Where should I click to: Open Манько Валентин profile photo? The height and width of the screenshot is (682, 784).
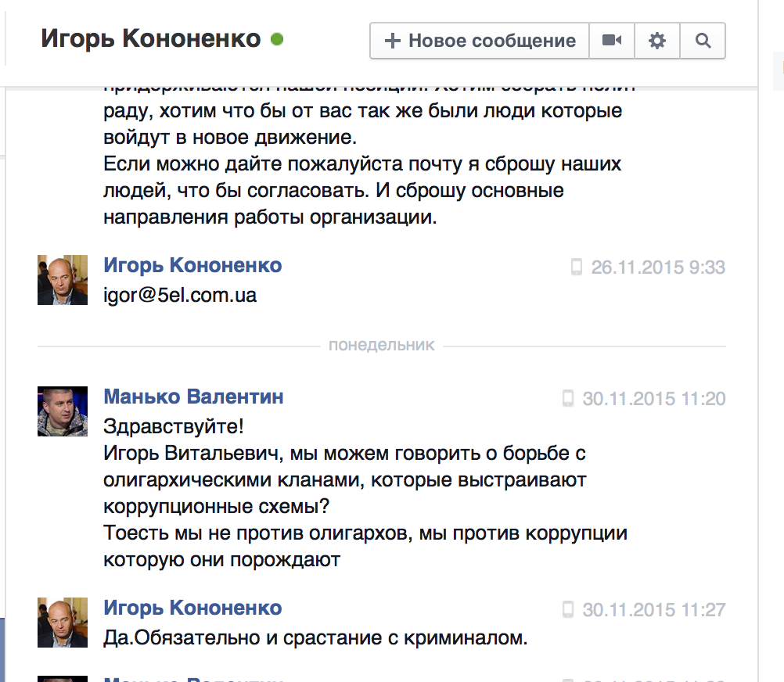63,411
